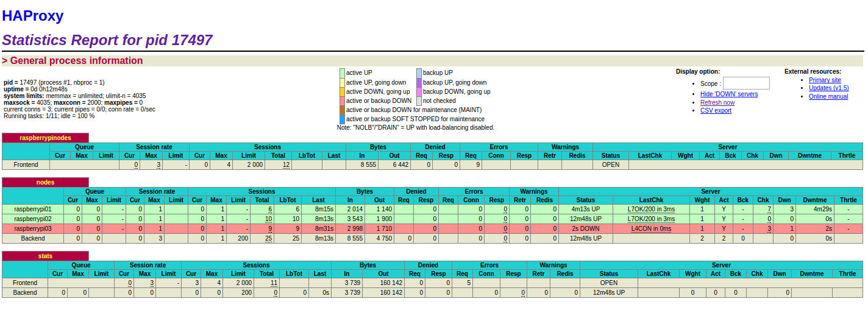The width and height of the screenshot is (868, 310).
Task: Click the '8m15s' last session value
Action: point(324,209)
